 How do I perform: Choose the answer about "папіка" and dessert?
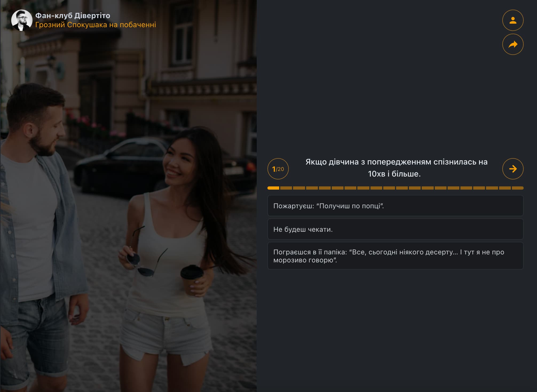point(396,256)
